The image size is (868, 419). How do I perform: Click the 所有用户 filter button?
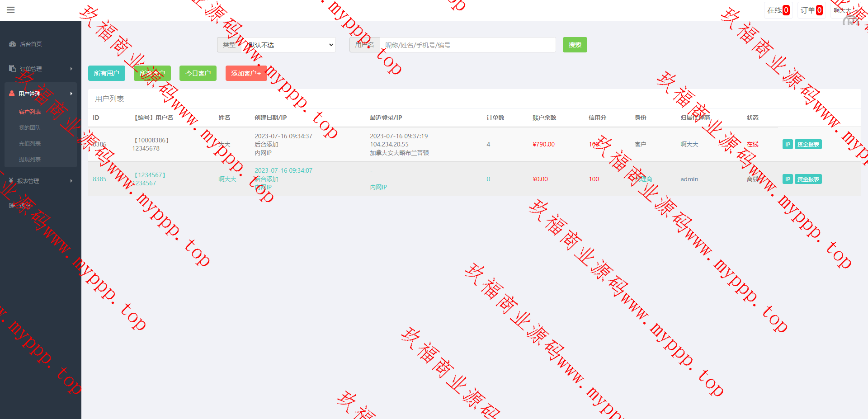click(x=106, y=73)
